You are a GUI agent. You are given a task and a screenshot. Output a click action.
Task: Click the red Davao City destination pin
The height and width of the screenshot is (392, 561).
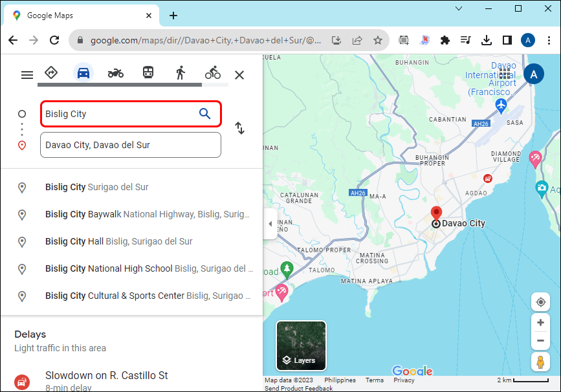[436, 213]
